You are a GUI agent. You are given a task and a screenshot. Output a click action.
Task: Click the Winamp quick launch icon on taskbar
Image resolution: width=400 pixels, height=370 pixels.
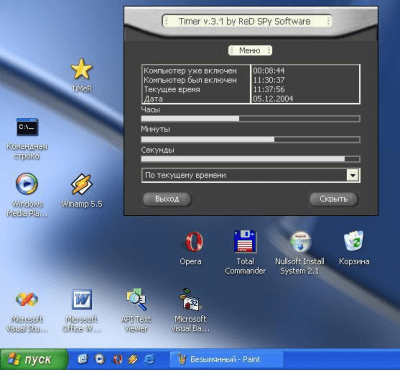[133, 359]
